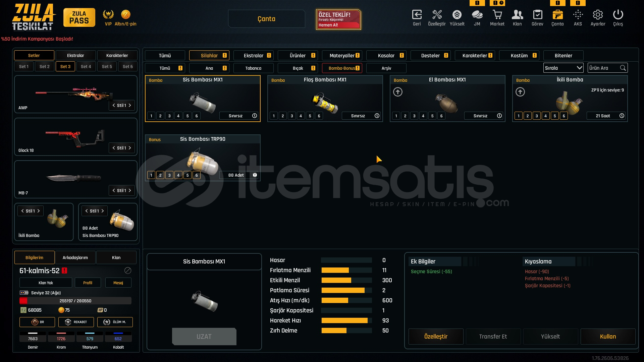The height and width of the screenshot is (362, 644).
Task: Click upgrade arrow icon on İkili Bomba
Action: click(520, 92)
